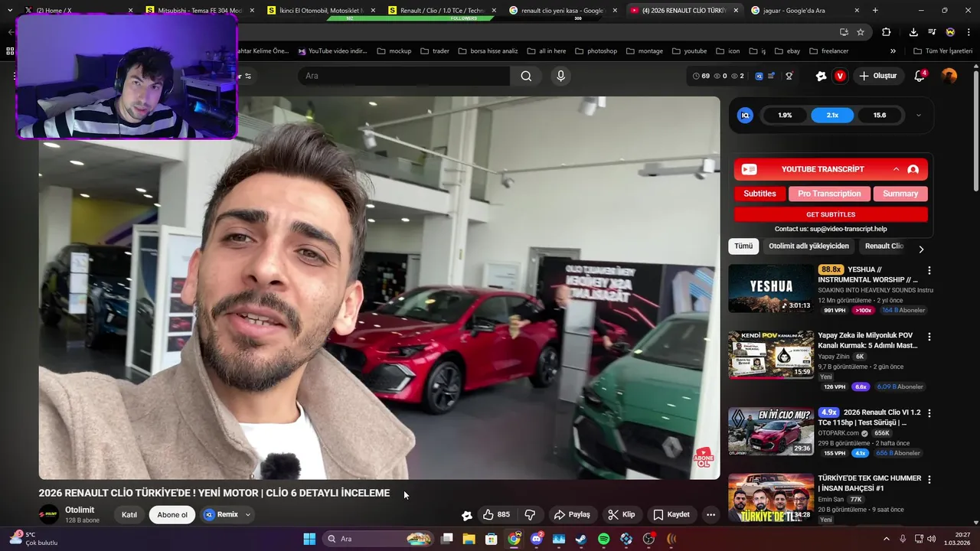The width and height of the screenshot is (980, 551).
Task: Open more actions three-dot menu under video
Action: click(x=710, y=514)
